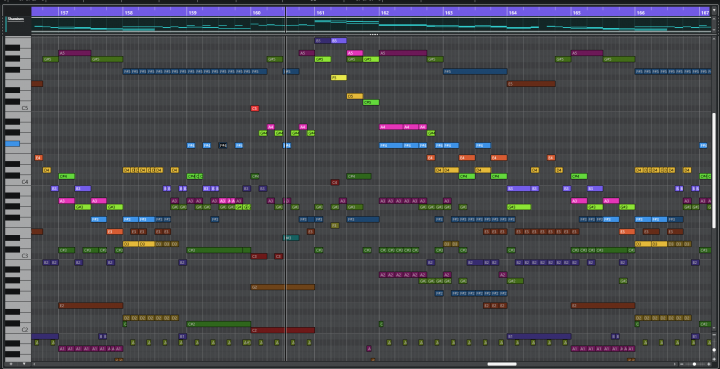The width and height of the screenshot is (720, 369).
Task: Select the long purple B1 note at bar 164
Action: pyautogui.click(x=539, y=336)
